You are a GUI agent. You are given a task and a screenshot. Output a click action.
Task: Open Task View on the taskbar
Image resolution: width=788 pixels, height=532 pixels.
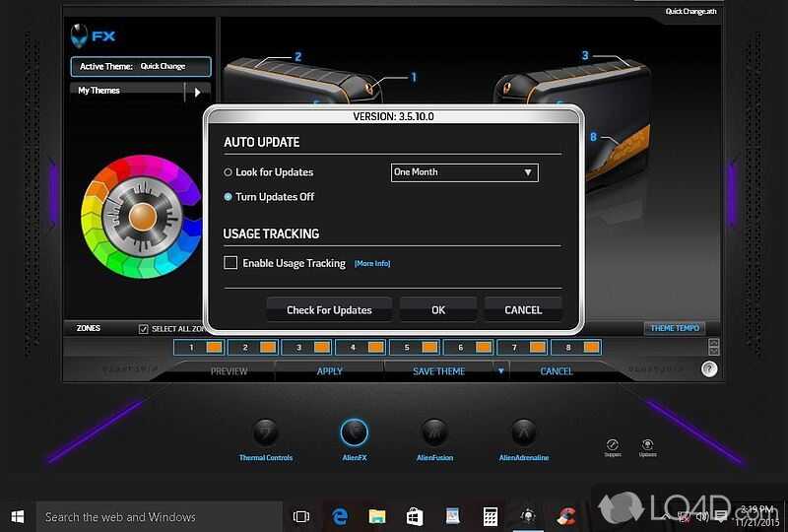click(301, 516)
